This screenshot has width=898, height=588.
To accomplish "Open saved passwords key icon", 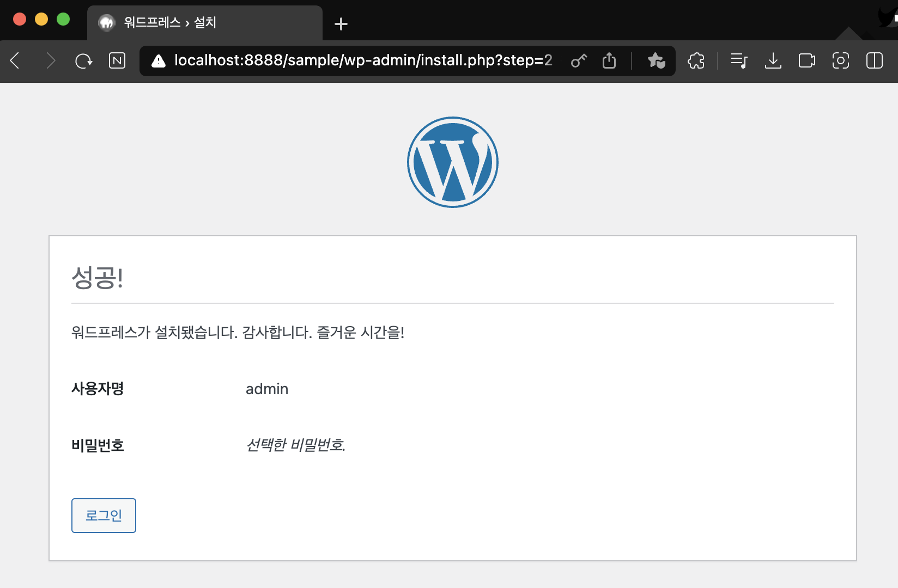I will (579, 60).
